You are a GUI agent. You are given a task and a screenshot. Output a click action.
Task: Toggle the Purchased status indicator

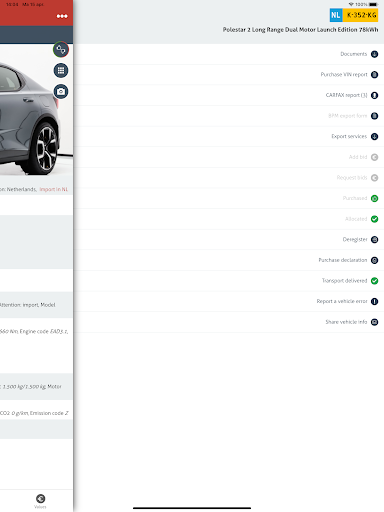tap(374, 198)
